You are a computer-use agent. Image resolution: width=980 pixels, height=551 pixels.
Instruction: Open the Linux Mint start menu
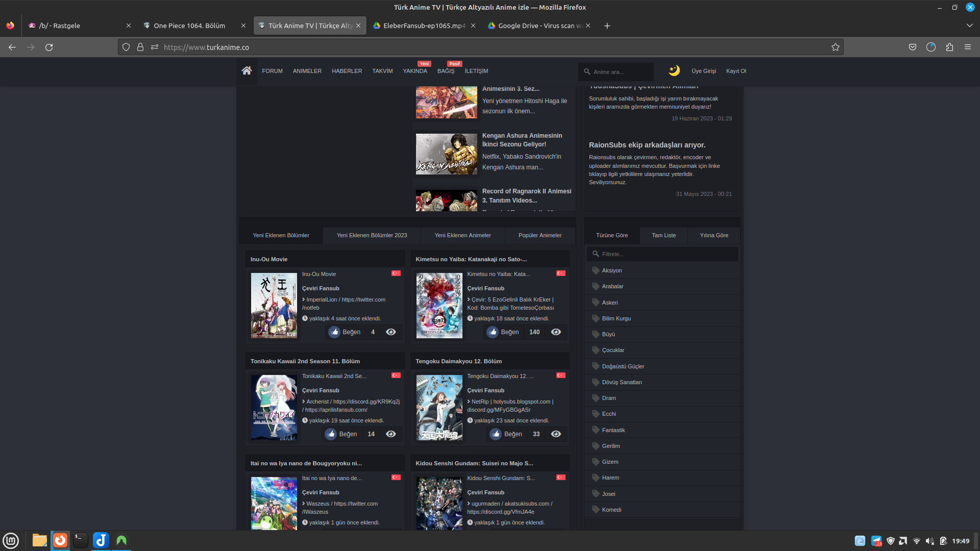click(x=11, y=540)
